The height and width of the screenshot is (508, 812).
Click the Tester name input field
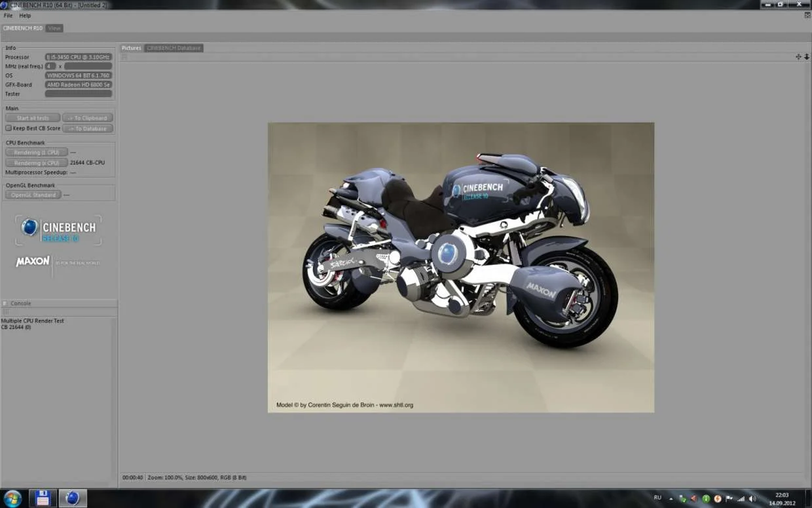tap(78, 94)
